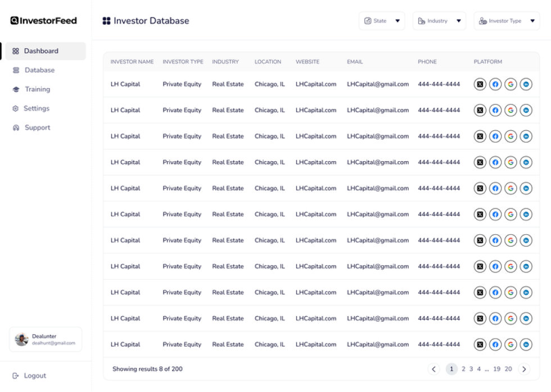Go to Database in the sidebar

[39, 70]
